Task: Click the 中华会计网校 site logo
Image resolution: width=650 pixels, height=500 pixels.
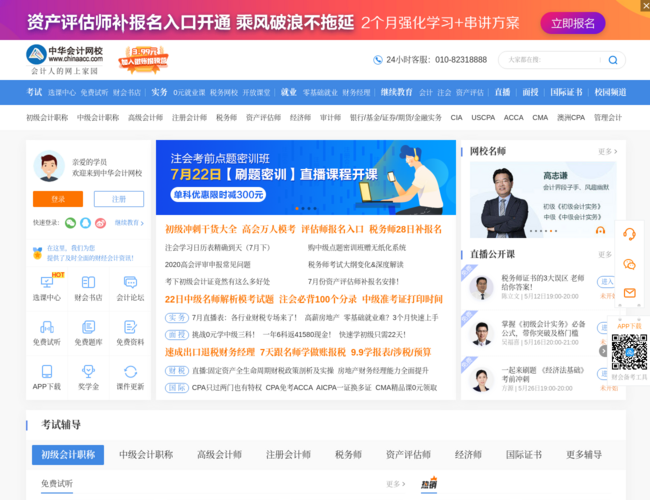Action: point(65,59)
